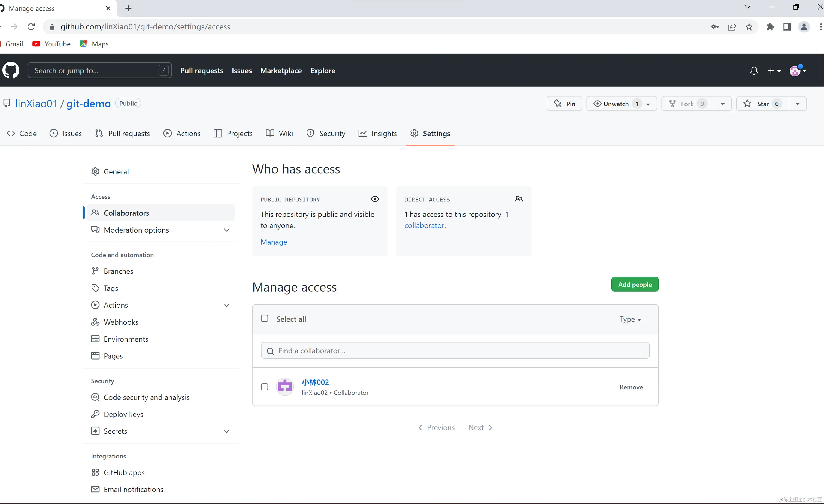Open the Star lists dropdown arrow
The height and width of the screenshot is (504, 824).
798,104
